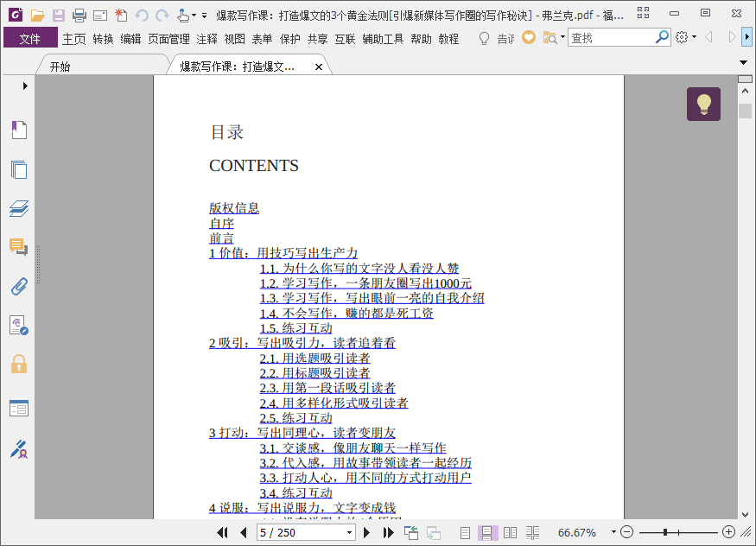756x546 pixels.
Task: Open the 文件 menu
Action: [x=30, y=39]
